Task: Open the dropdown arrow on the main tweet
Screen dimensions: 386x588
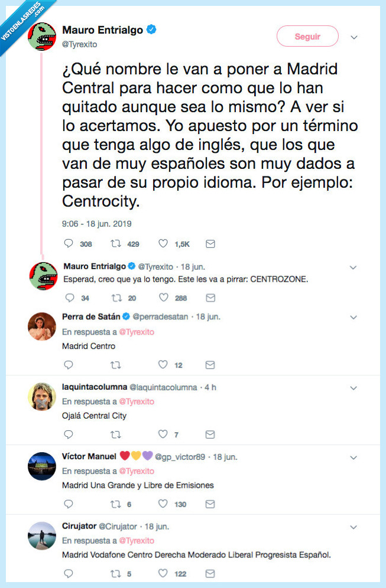Action: point(353,37)
